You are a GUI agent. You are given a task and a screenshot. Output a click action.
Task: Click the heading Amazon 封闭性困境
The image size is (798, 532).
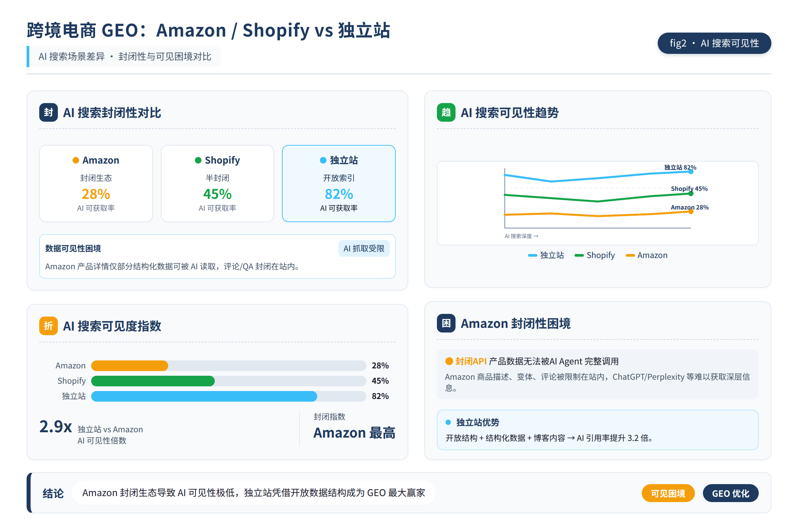click(515, 323)
